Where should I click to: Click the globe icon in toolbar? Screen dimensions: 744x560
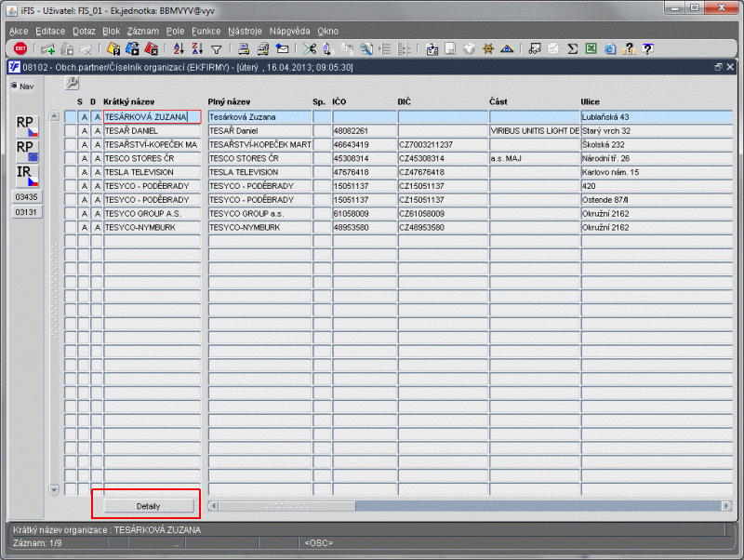pyautogui.click(x=469, y=49)
